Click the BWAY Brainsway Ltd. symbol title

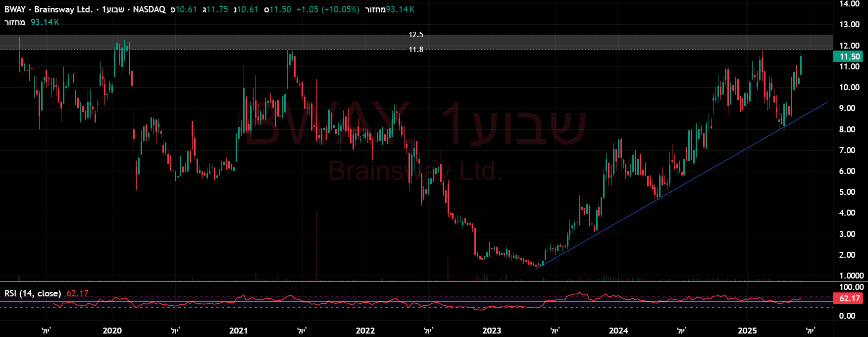pos(49,9)
